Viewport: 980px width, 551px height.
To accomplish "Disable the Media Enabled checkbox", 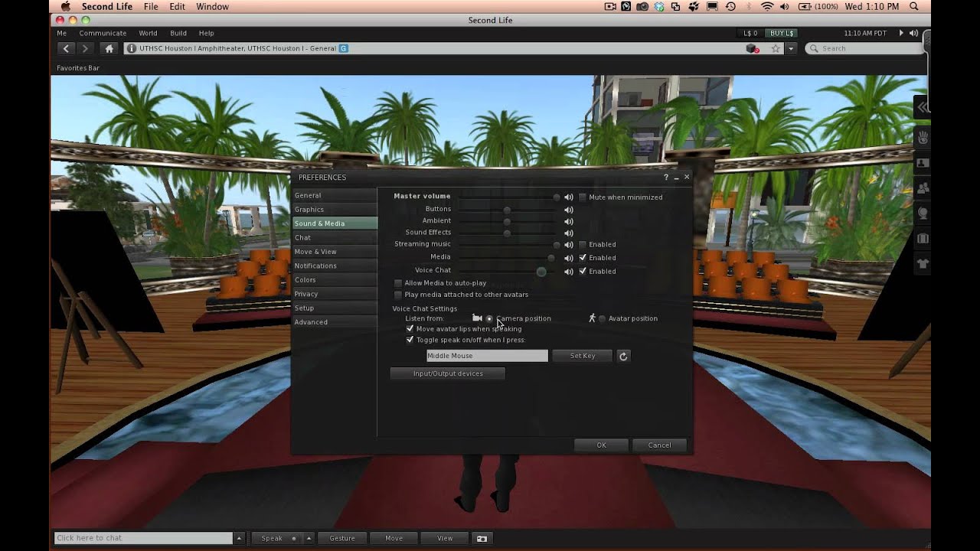I will [583, 258].
